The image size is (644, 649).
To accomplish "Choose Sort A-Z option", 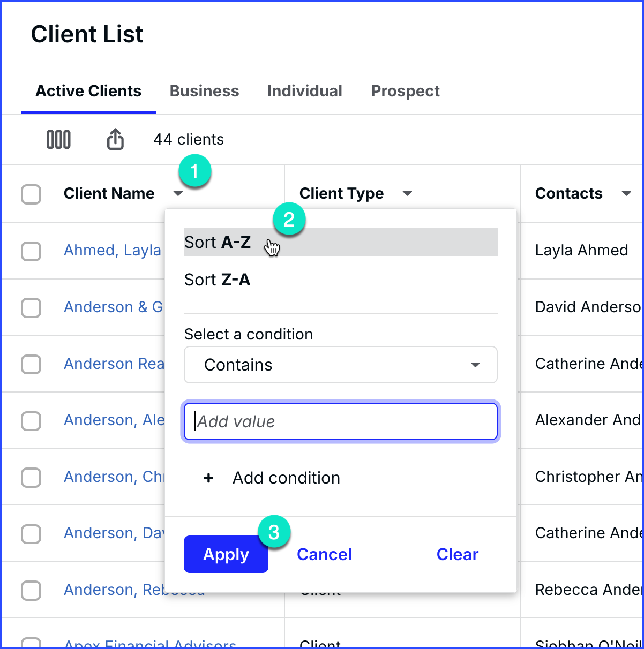I will tap(218, 242).
